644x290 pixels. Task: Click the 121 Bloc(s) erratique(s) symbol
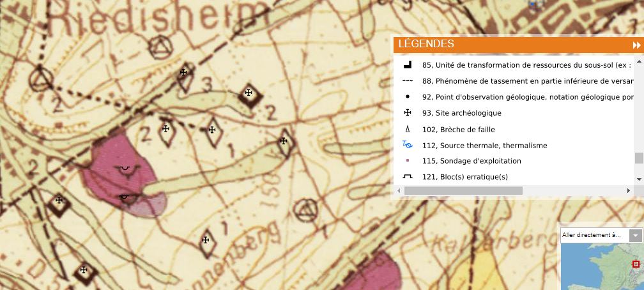pyautogui.click(x=407, y=177)
